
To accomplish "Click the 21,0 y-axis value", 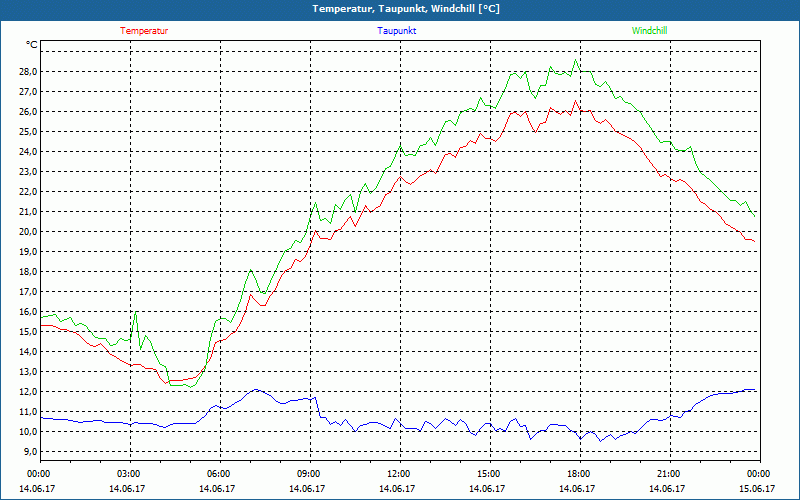I will tap(29, 212).
